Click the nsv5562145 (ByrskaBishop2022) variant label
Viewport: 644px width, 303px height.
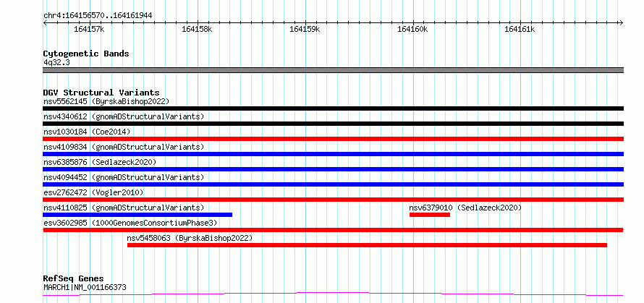106,101
